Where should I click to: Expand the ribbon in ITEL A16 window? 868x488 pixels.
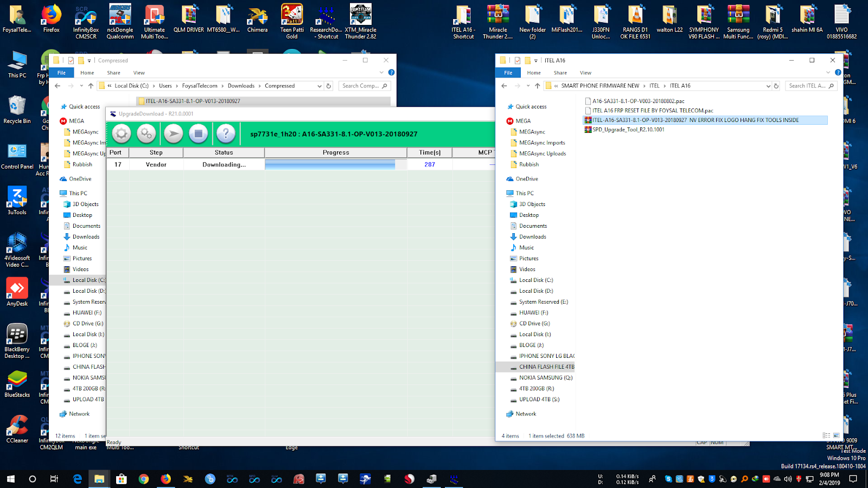(x=828, y=73)
